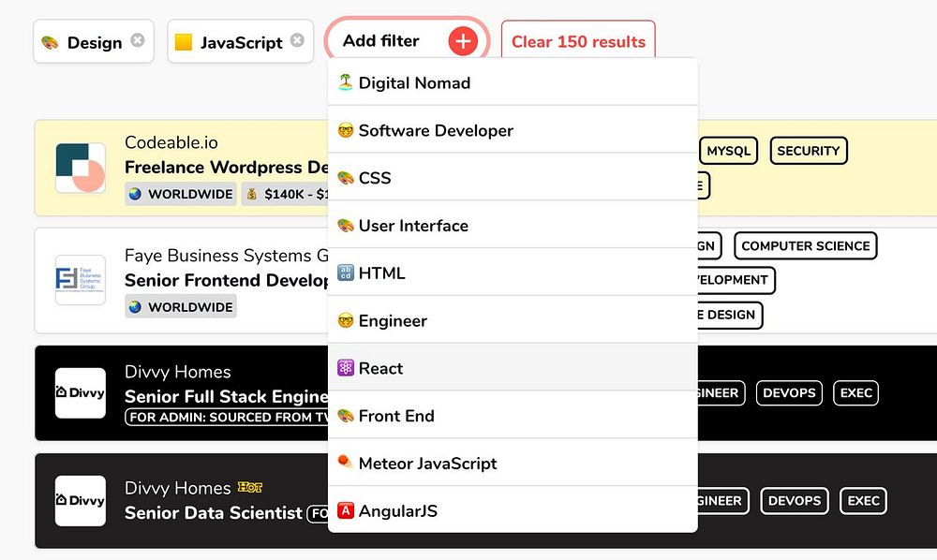This screenshot has height=560, width=937.
Task: Click the abcd icon beside HTML
Action: [x=346, y=273]
